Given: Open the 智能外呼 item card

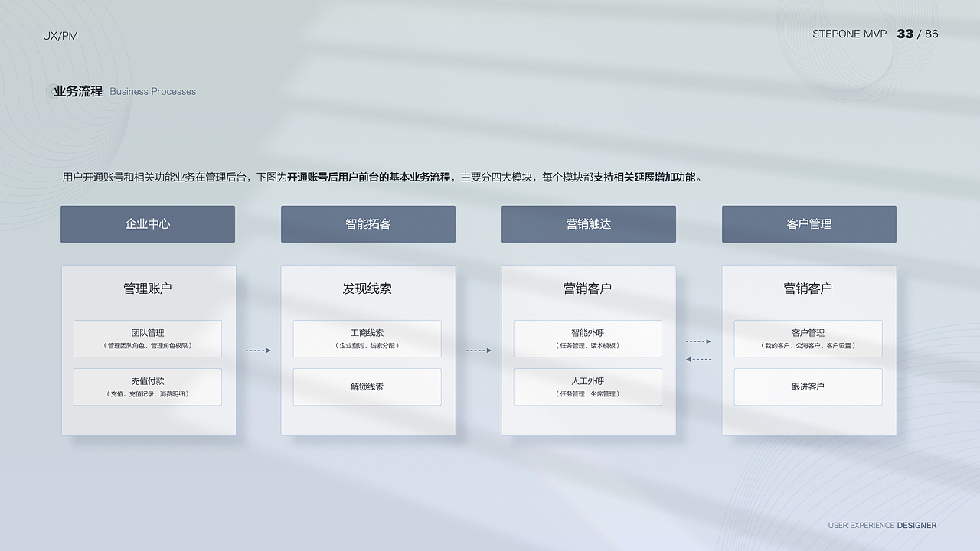Looking at the screenshot, I should 587,338.
